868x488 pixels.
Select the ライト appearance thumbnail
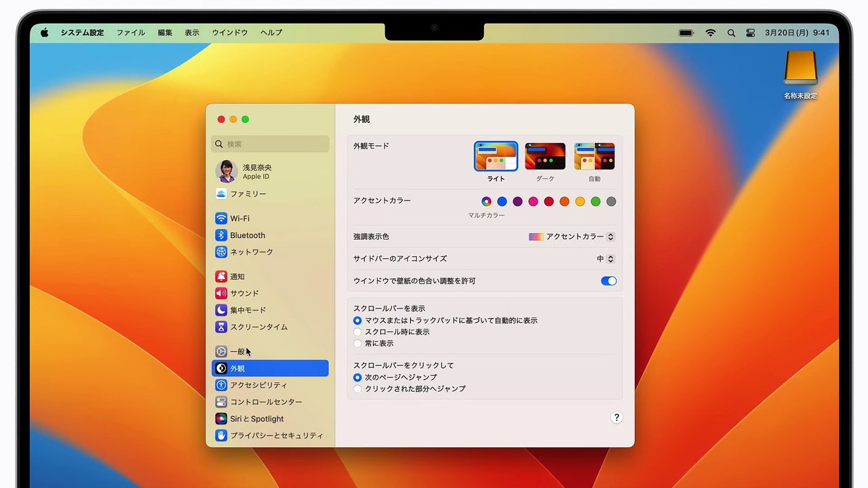496,157
